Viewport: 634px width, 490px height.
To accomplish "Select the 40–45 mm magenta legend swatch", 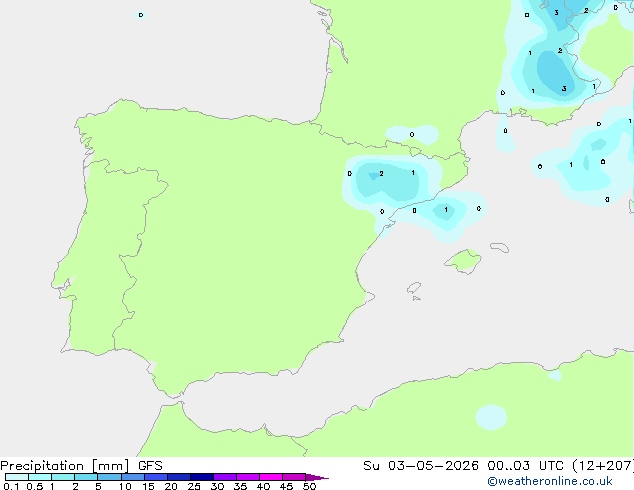I will click(x=271, y=477).
